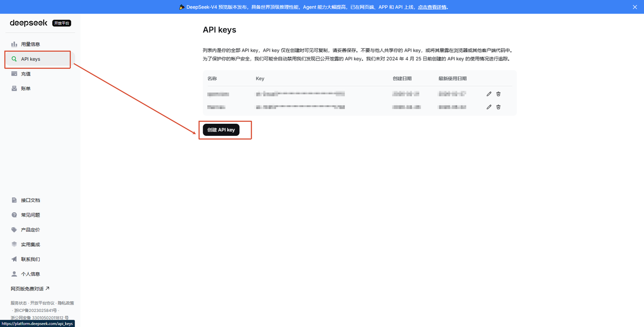644x327 pixels.
Task: Open 常见问题 menu item
Action: pos(40,215)
